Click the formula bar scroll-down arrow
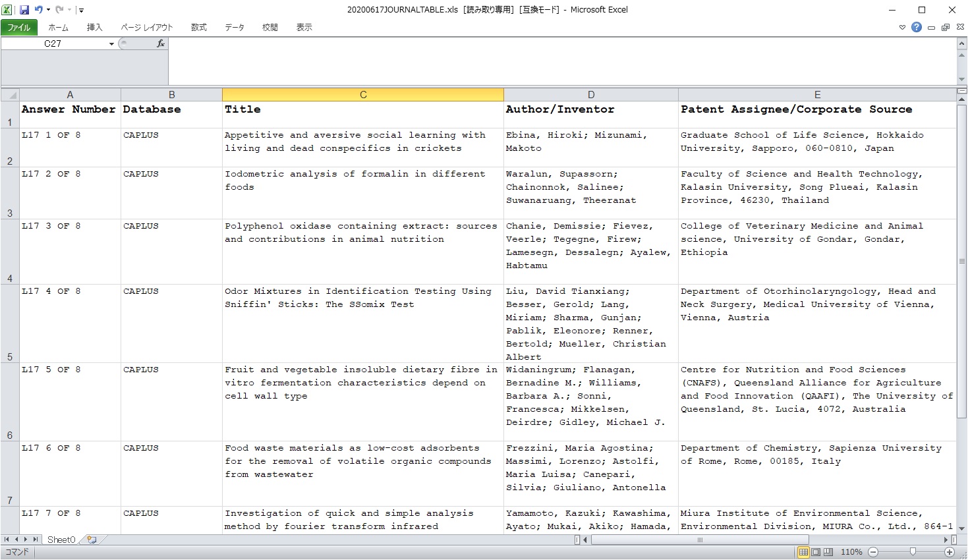Image resolution: width=968 pixels, height=560 pixels. click(961, 80)
